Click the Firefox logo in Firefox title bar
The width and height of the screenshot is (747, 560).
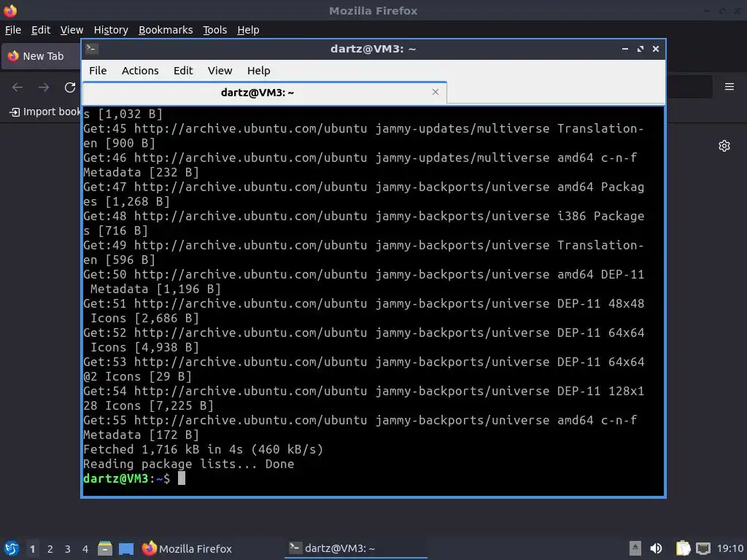10,10
